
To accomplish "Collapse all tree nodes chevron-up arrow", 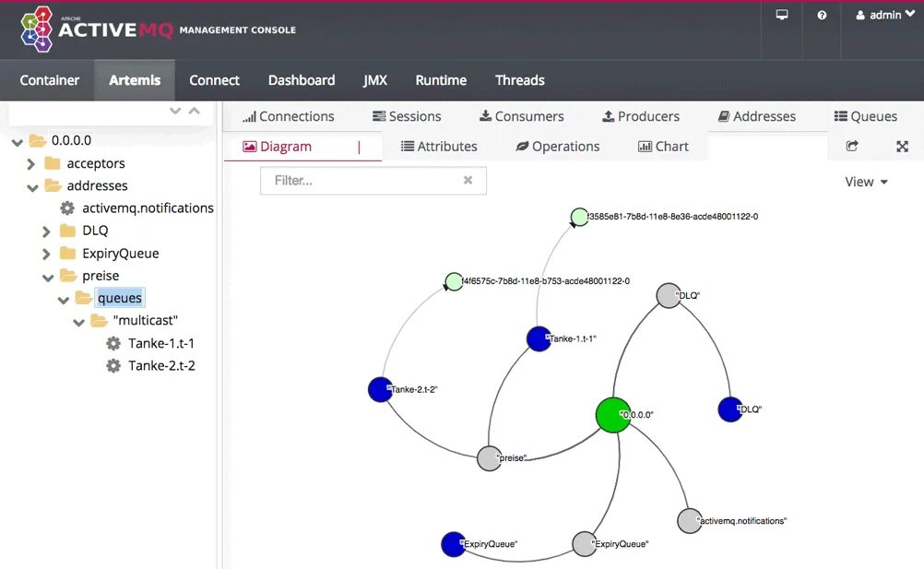I will [194, 111].
